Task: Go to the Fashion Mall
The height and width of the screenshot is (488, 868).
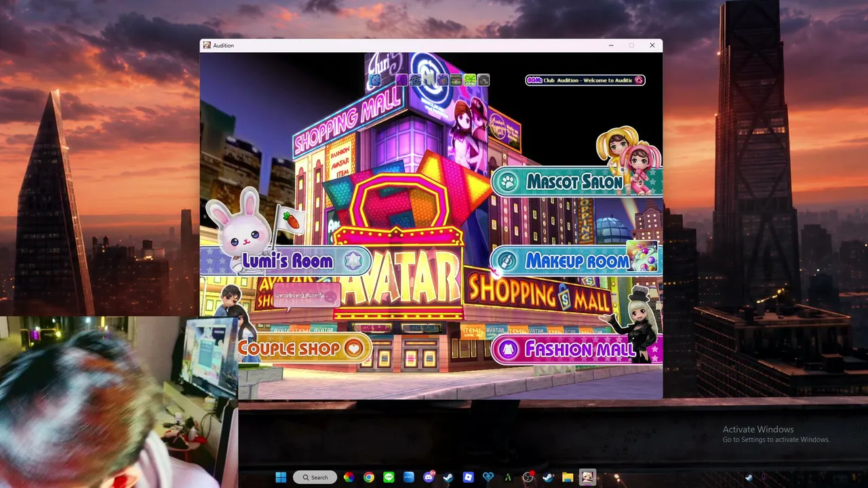Action: [x=576, y=349]
